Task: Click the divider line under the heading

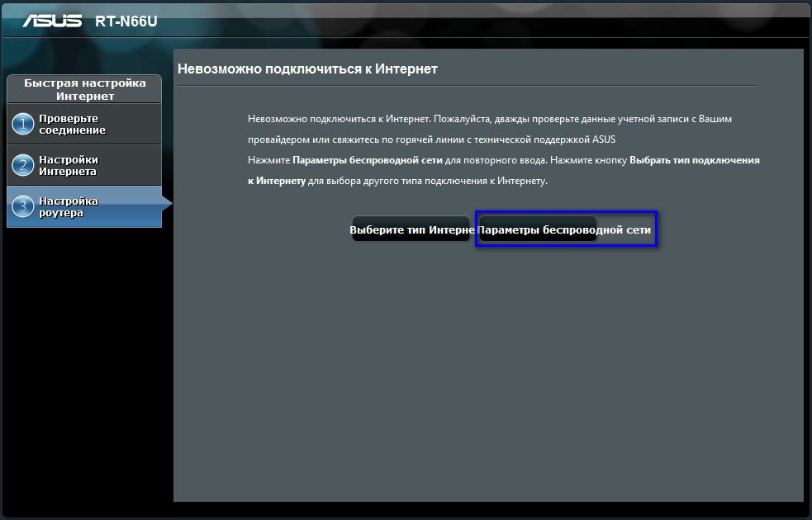Action: 466,86
